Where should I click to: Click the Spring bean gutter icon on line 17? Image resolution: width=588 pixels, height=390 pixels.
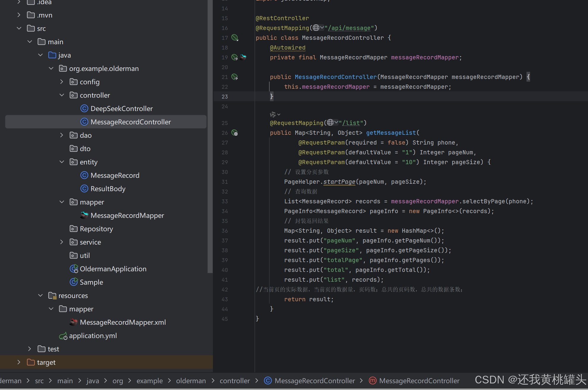point(235,38)
